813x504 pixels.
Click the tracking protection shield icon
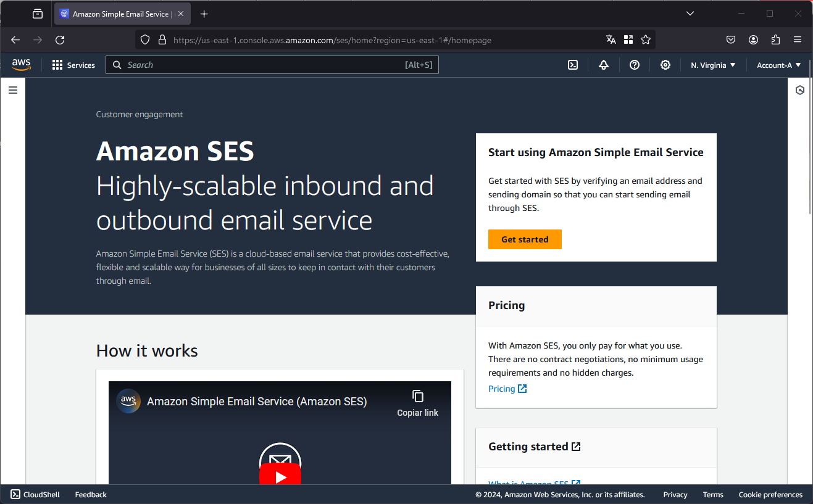145,39
